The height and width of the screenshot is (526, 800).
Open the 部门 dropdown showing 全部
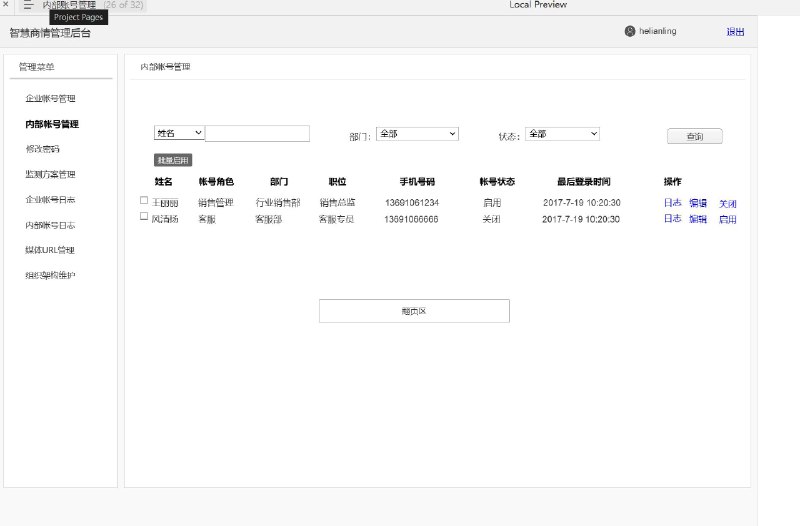tap(417, 134)
